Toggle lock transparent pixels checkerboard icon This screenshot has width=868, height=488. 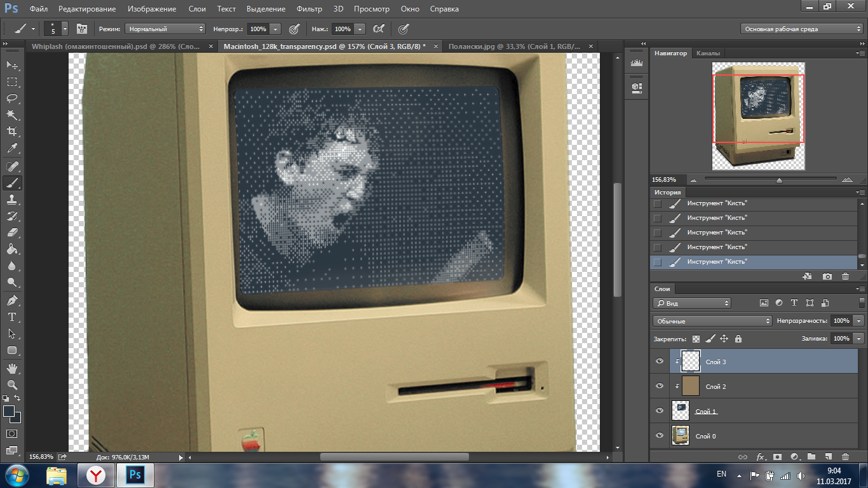coord(696,339)
